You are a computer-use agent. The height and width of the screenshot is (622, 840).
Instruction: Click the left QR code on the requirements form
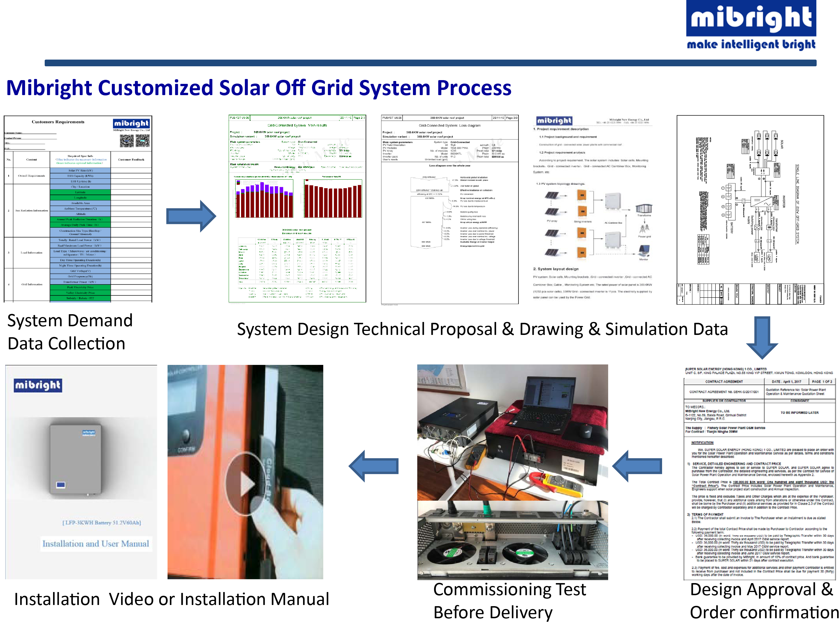[x=127, y=141]
